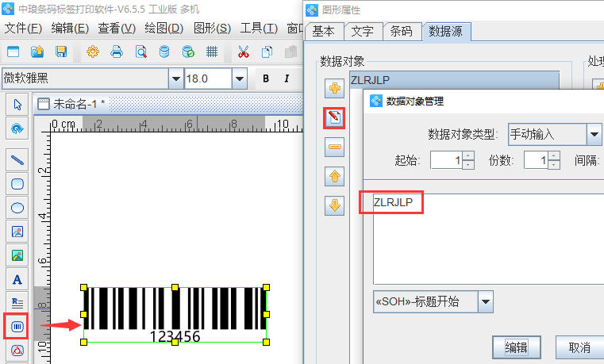Select the barcode drawing tool

click(17, 327)
